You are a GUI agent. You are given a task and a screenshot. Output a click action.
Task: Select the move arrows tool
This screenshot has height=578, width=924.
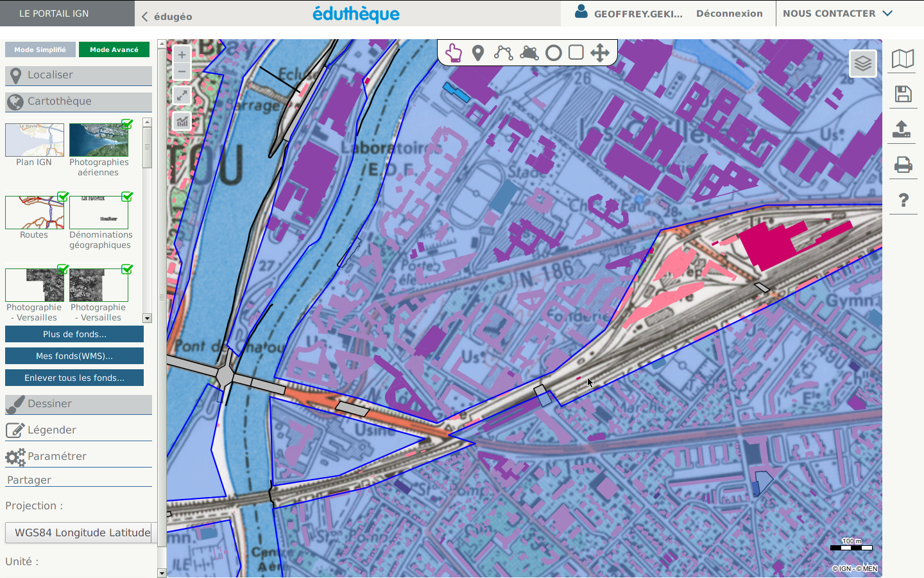click(600, 53)
